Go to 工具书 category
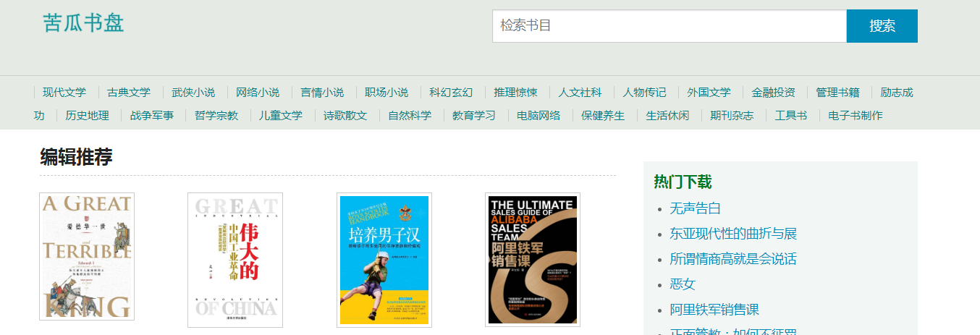 tap(791, 116)
